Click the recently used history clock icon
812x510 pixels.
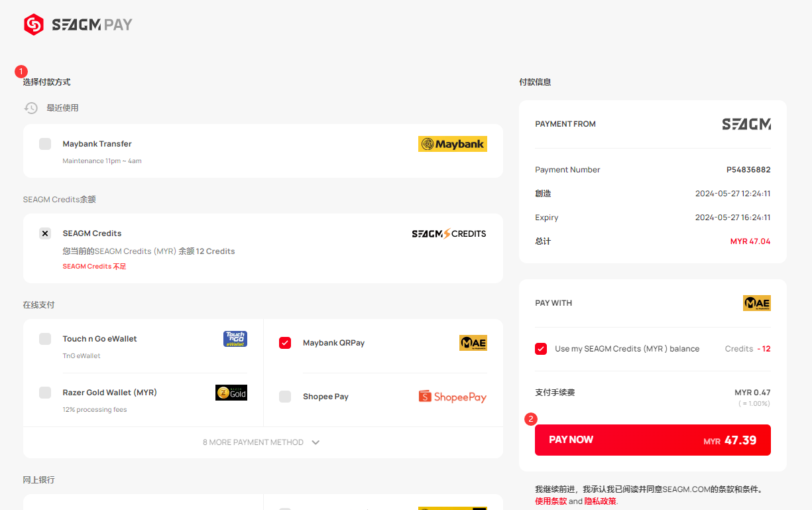[31, 108]
